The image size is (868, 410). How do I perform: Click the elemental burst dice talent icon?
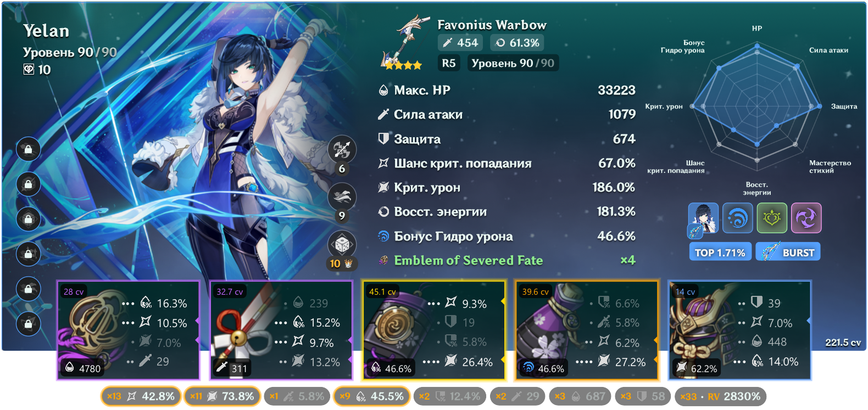[x=342, y=244]
